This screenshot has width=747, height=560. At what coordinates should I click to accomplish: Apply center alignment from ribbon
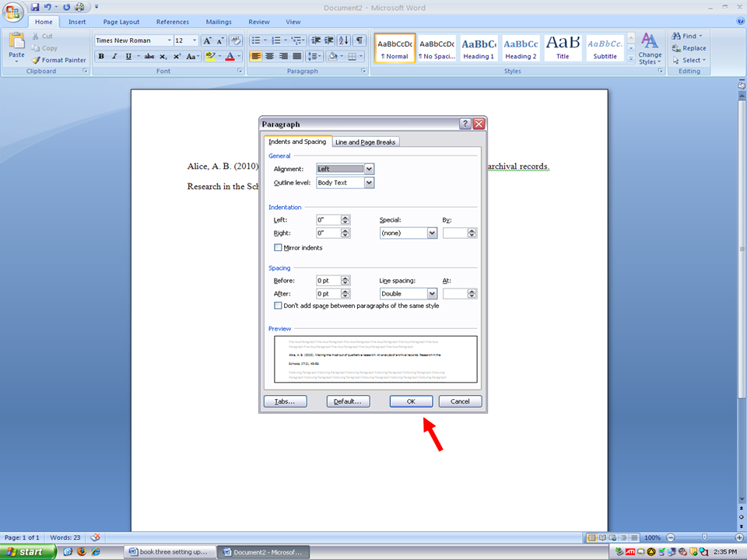270,56
